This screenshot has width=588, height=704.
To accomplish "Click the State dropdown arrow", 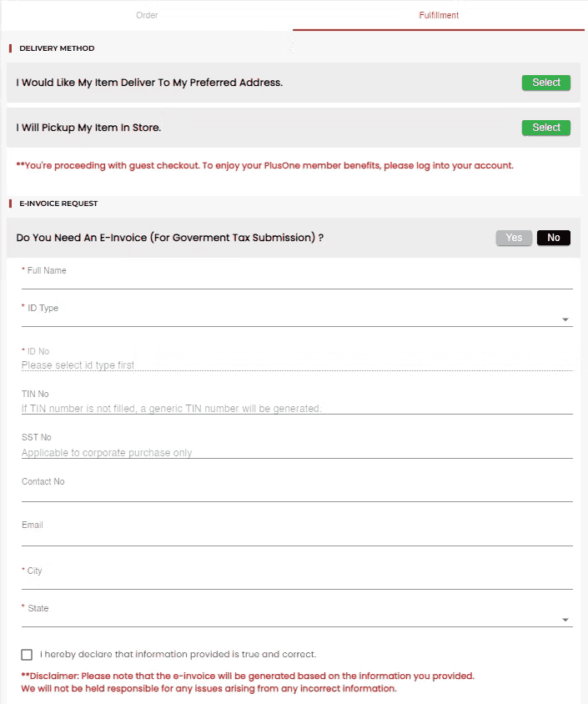I will pos(565,620).
